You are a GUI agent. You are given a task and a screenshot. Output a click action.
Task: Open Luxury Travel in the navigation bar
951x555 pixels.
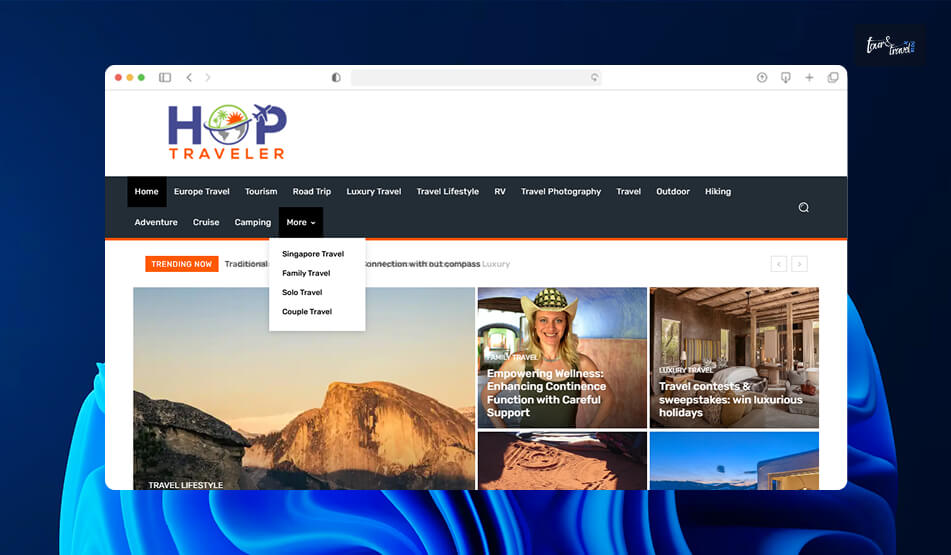pos(374,192)
